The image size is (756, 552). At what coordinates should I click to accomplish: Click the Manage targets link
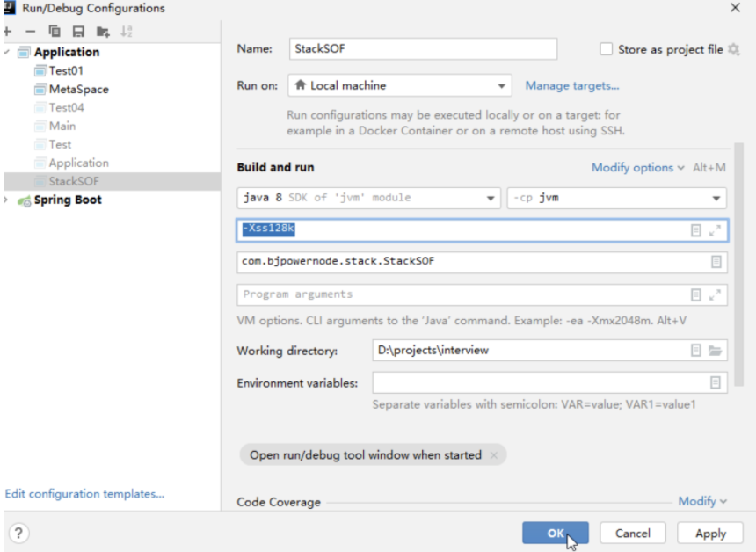coord(571,86)
